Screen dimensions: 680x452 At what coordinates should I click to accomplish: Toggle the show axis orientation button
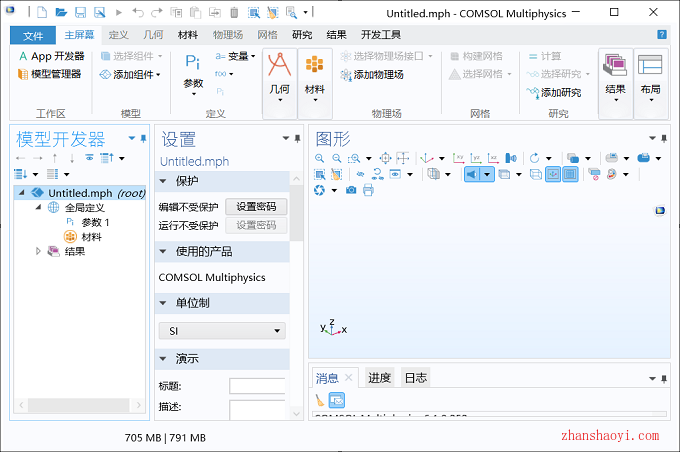click(553, 174)
